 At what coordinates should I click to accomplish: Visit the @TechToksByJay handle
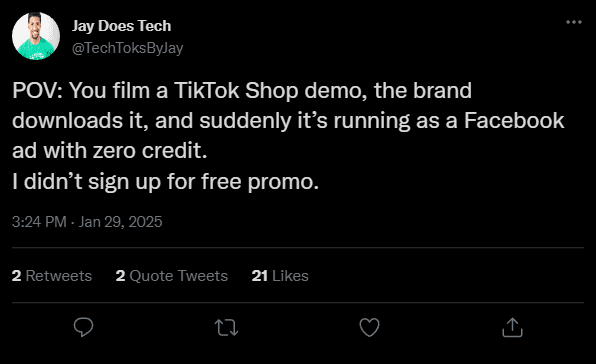click(x=127, y=48)
